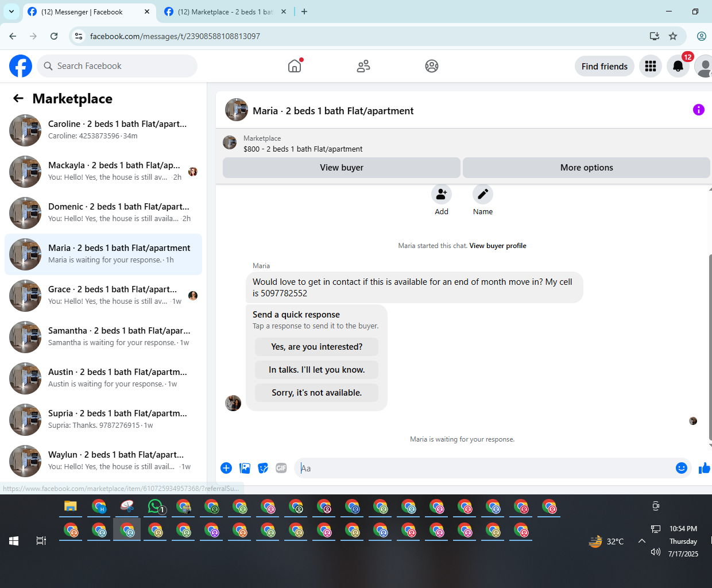This screenshot has height=588, width=712.
Task: Install app icon in address bar
Action: [655, 36]
